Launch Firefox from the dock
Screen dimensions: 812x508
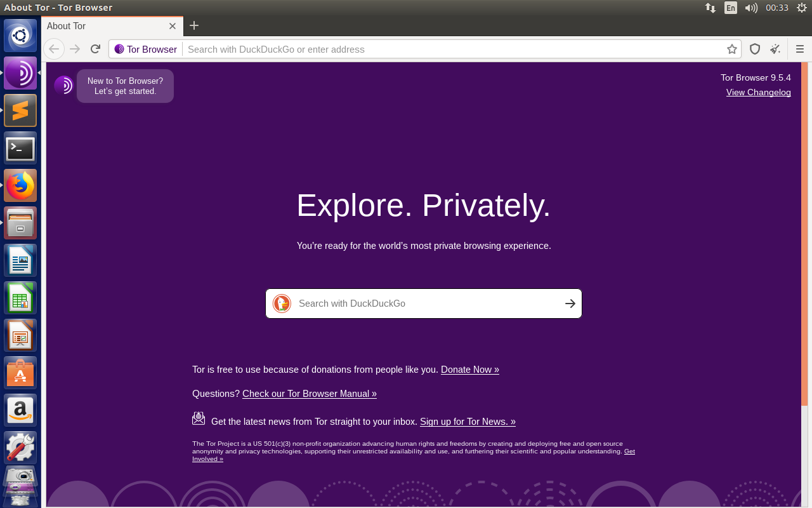20,185
